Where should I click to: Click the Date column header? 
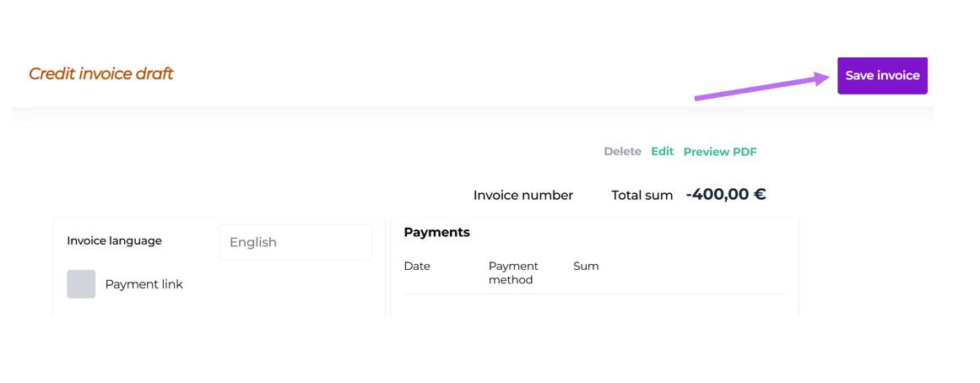[x=417, y=267]
